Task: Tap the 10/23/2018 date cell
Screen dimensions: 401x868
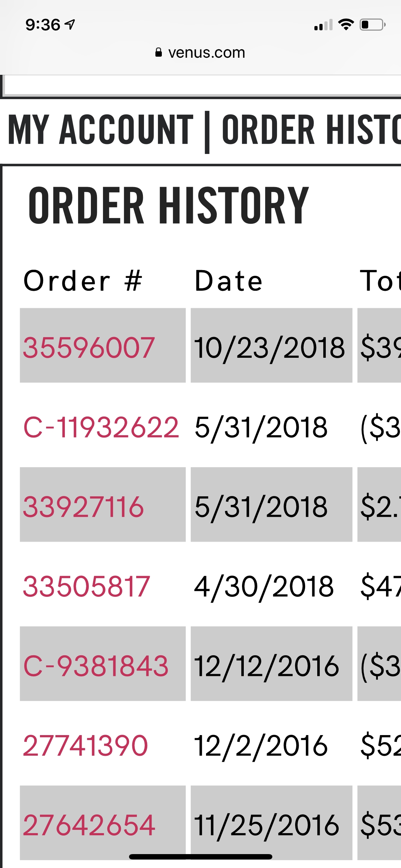Action: pos(269,347)
